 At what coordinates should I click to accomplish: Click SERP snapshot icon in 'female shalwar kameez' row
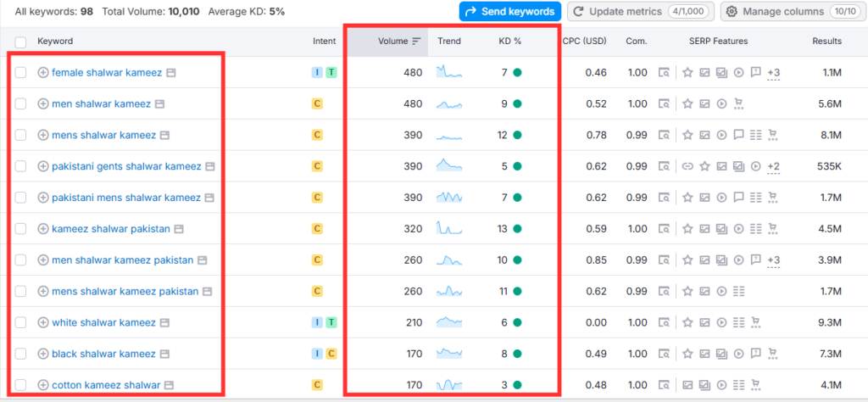663,73
